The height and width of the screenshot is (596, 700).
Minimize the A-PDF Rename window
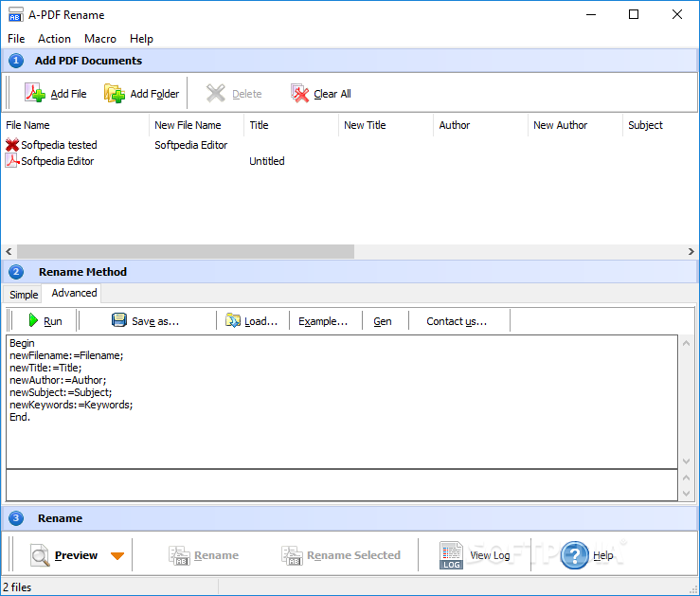(591, 14)
